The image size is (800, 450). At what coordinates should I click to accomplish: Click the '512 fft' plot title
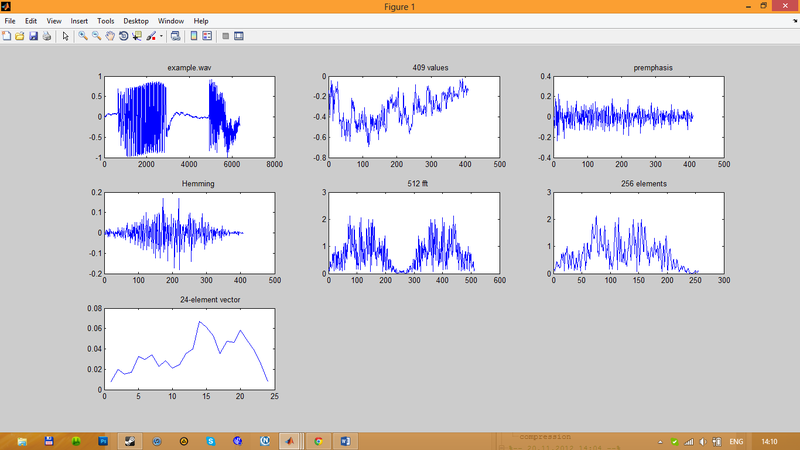coord(417,184)
